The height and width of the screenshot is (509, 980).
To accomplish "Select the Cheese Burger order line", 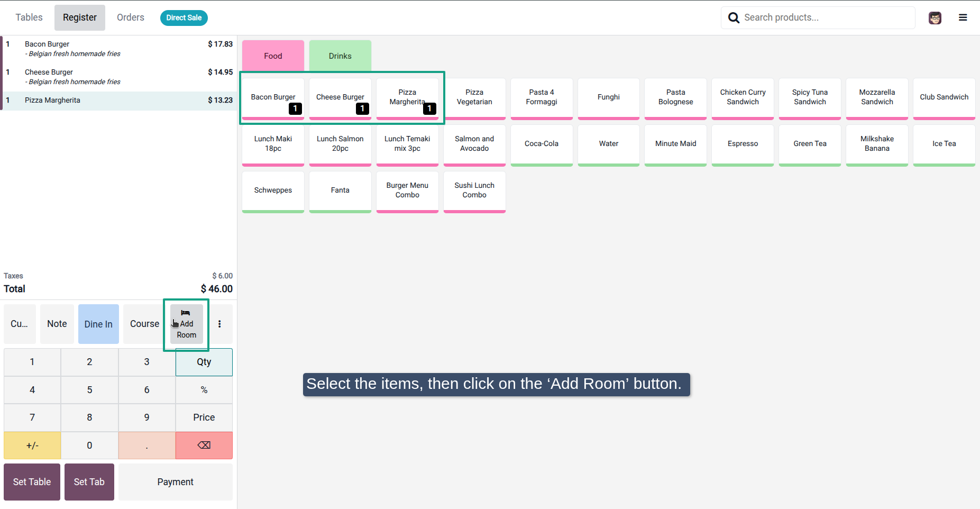I will click(x=118, y=77).
